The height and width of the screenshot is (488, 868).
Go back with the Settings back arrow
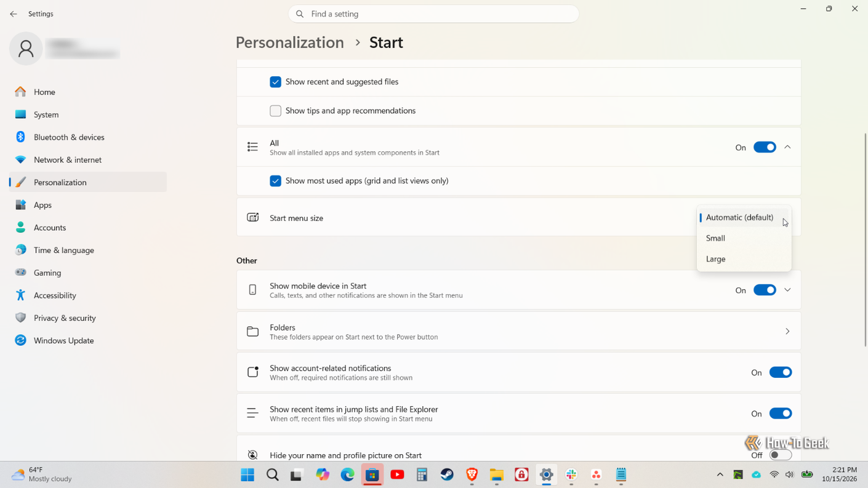[14, 14]
